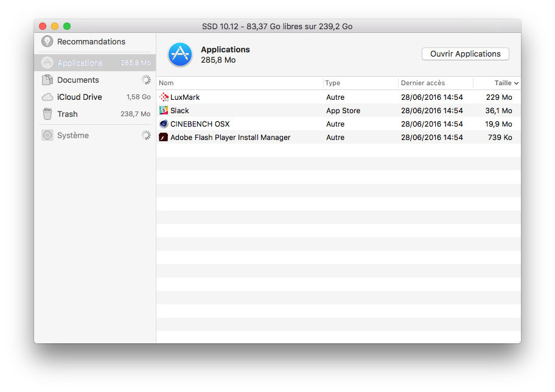Click the 285,8 Mo header total

[218, 60]
